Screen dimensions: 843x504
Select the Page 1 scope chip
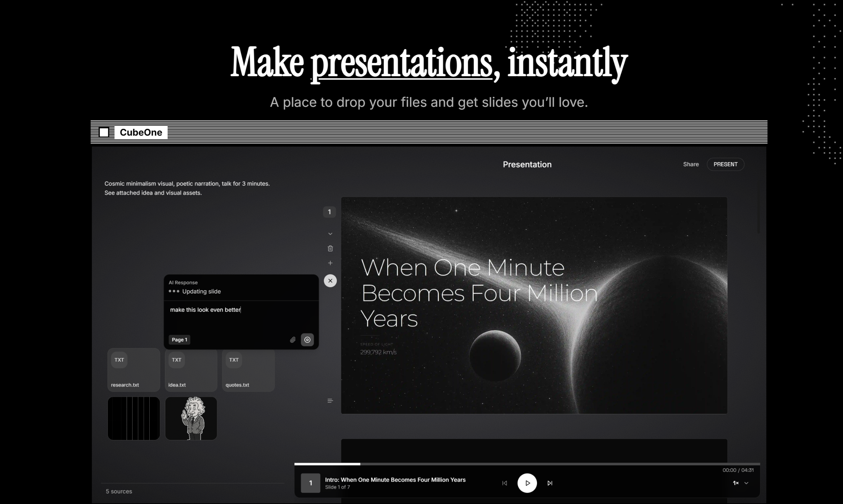click(x=179, y=340)
